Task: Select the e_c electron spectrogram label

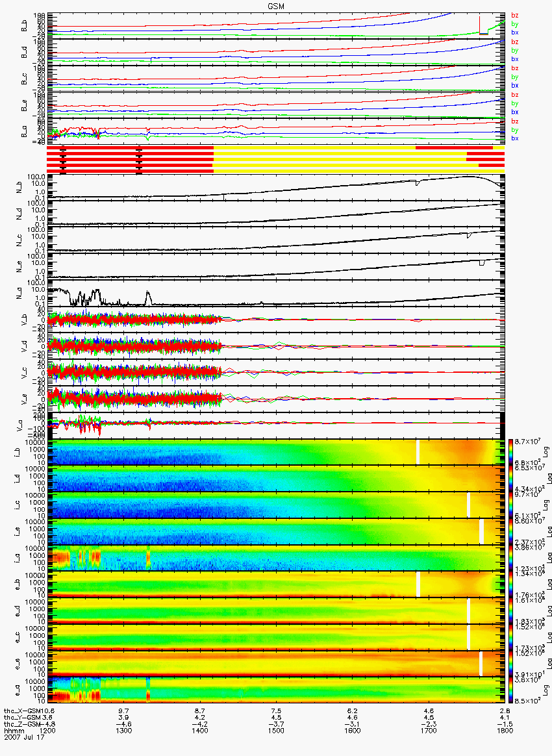Action: (x=17, y=638)
